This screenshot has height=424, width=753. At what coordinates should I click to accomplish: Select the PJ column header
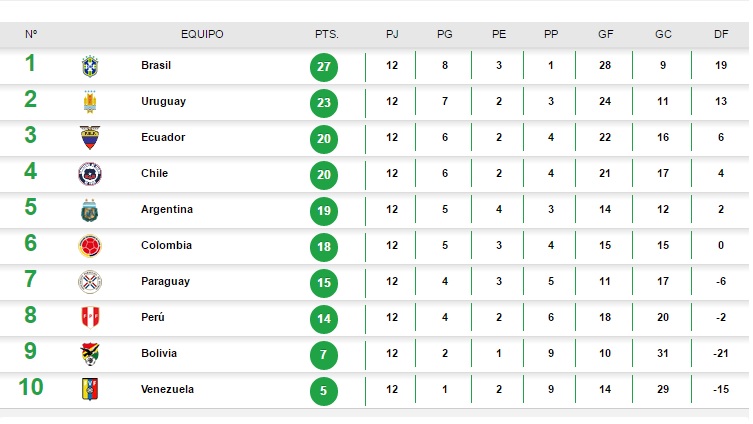[392, 34]
